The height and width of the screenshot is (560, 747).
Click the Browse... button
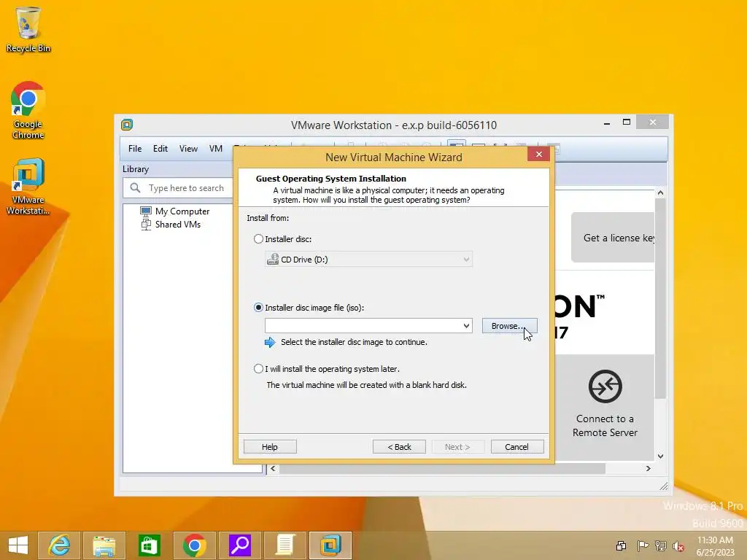point(510,326)
